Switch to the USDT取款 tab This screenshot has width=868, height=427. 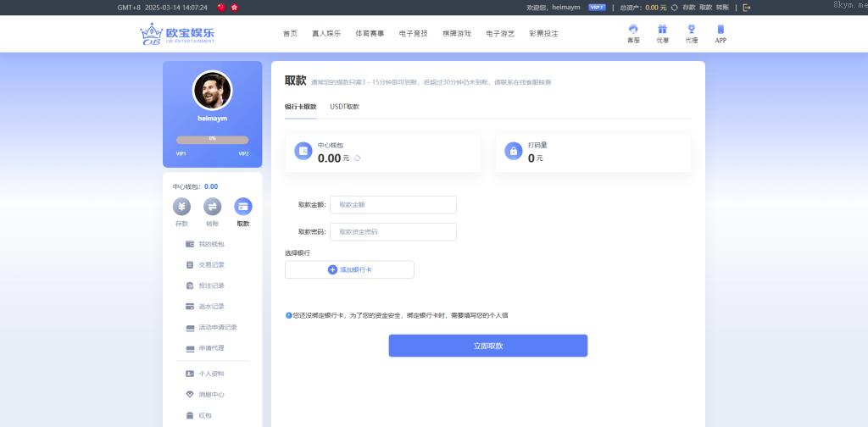point(344,107)
